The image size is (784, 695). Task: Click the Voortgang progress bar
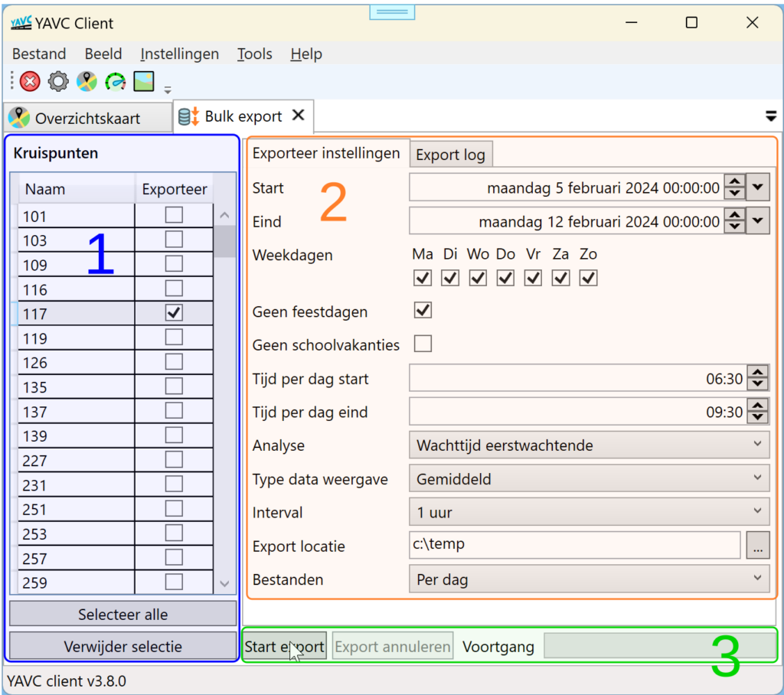click(660, 646)
